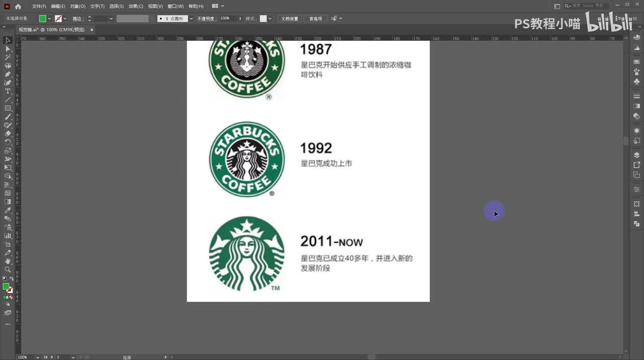Select the Type tool
This screenshot has height=360, width=644.
[8, 91]
